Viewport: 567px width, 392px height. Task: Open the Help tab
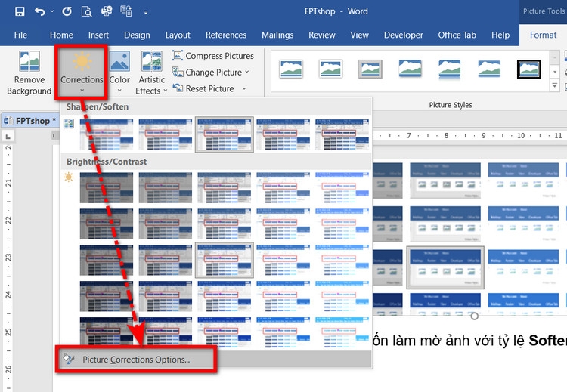click(x=500, y=35)
